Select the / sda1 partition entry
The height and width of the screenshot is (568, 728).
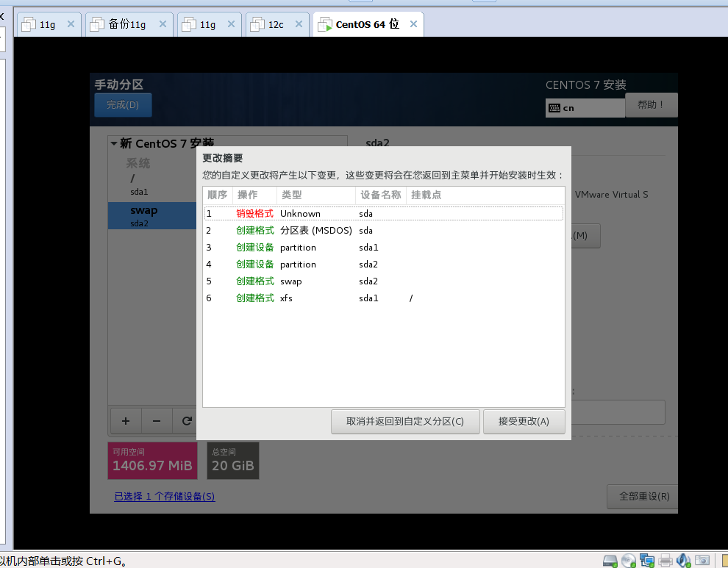point(152,184)
